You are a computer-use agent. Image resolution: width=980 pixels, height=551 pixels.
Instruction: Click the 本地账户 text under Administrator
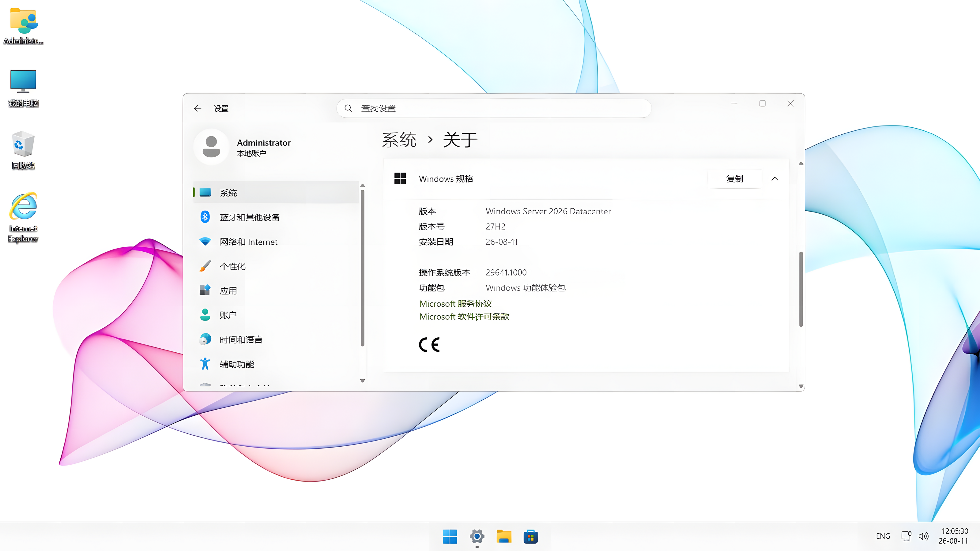coord(251,153)
